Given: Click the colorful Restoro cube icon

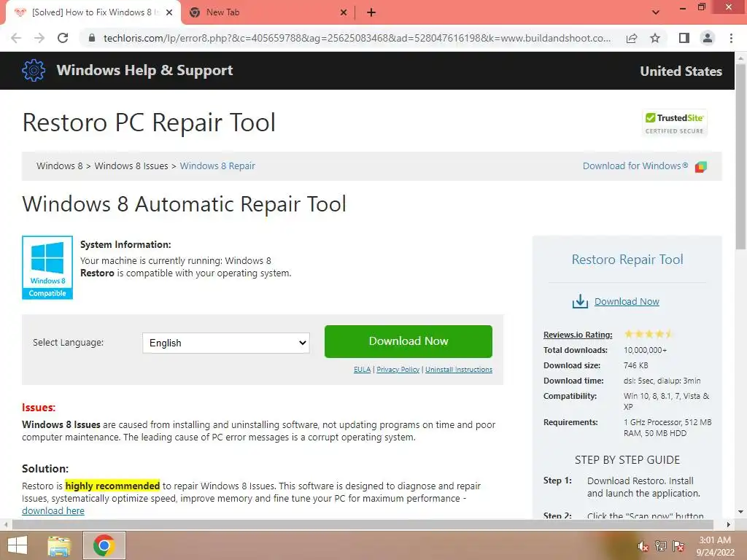Looking at the screenshot, I should click(701, 167).
